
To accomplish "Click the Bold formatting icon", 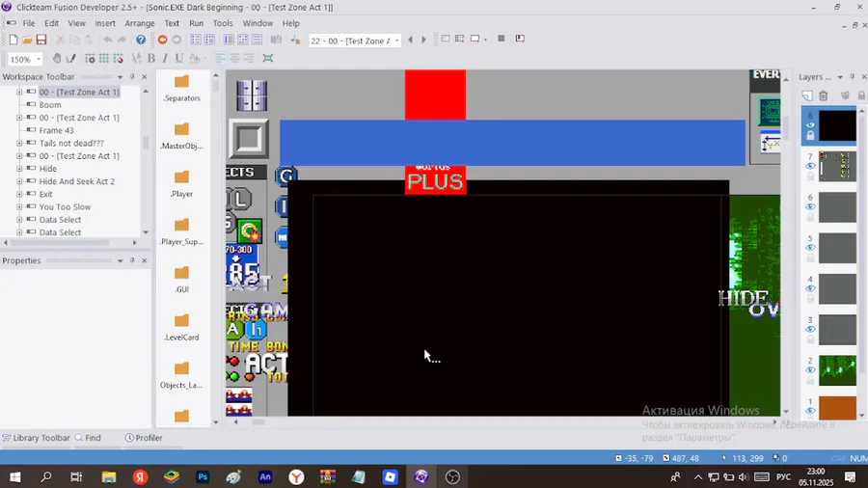I will (x=151, y=58).
